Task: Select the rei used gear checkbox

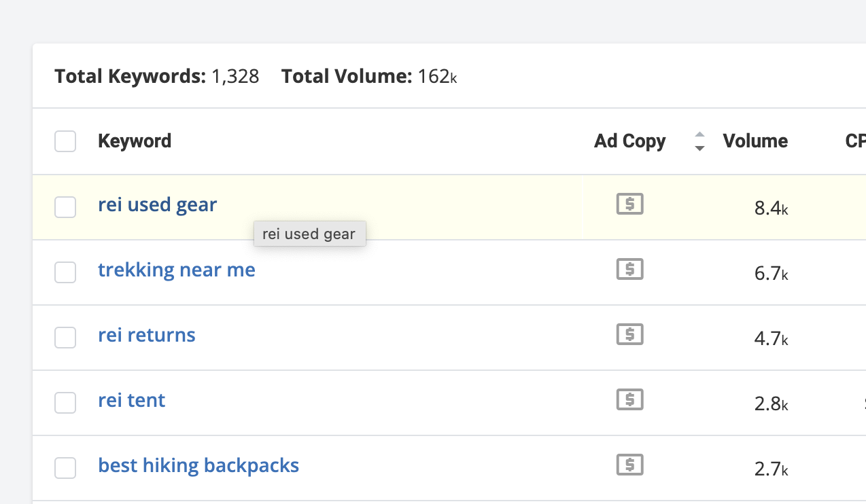Action: pyautogui.click(x=65, y=207)
